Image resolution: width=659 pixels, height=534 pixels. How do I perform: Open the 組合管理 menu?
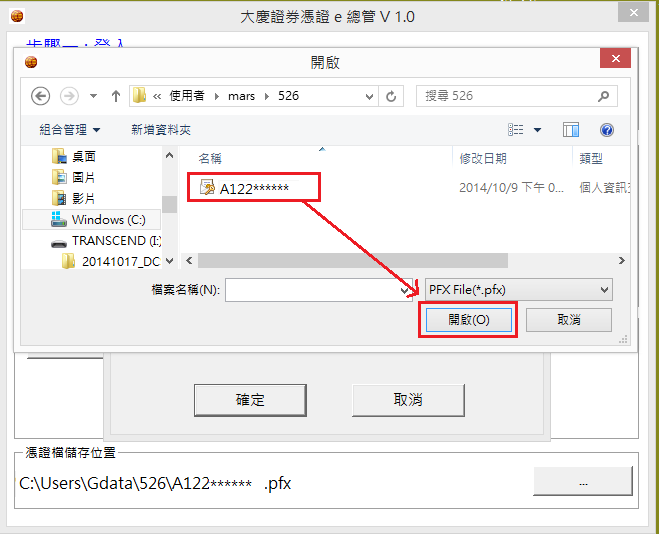point(70,130)
